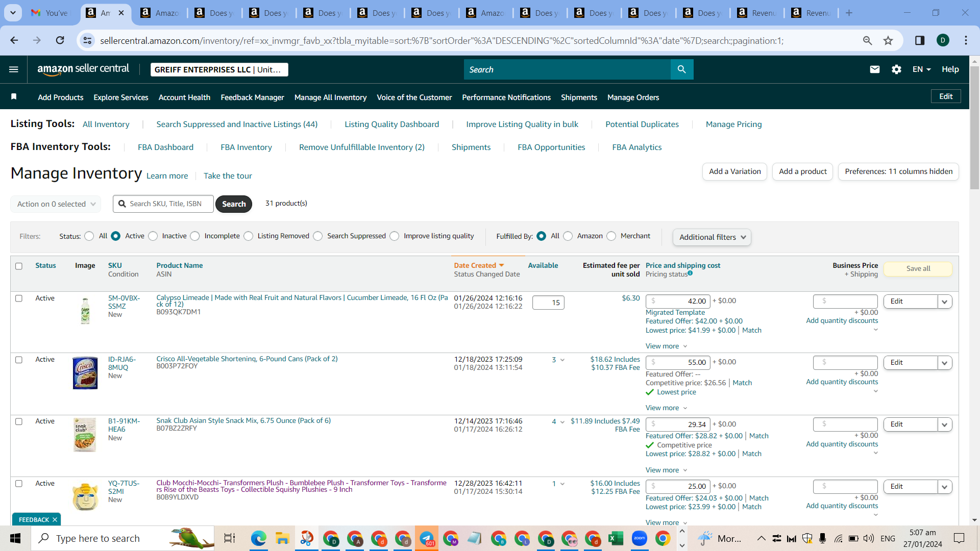Image resolution: width=980 pixels, height=551 pixels.
Task: Select the Listing Removed status filter
Action: (249, 236)
